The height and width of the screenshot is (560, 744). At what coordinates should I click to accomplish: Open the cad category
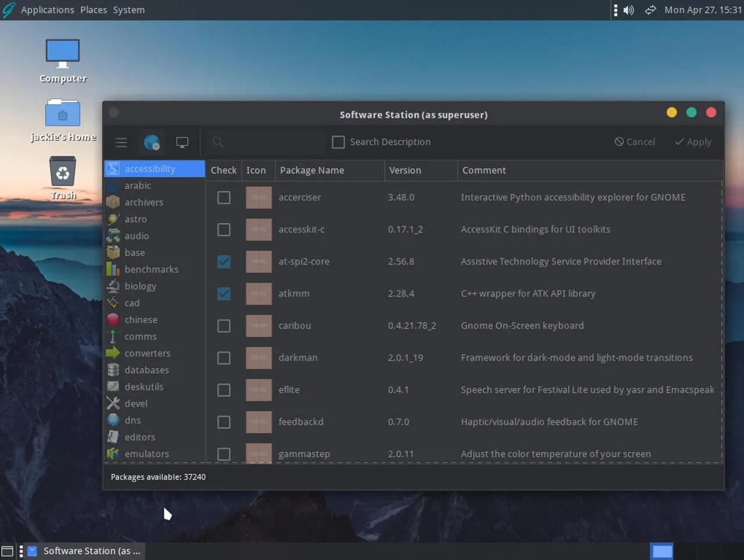tap(155, 303)
